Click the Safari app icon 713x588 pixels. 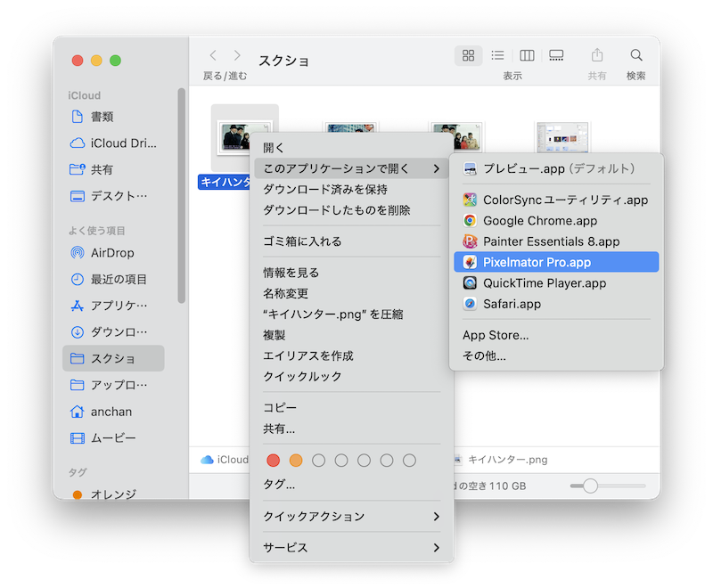[470, 304]
